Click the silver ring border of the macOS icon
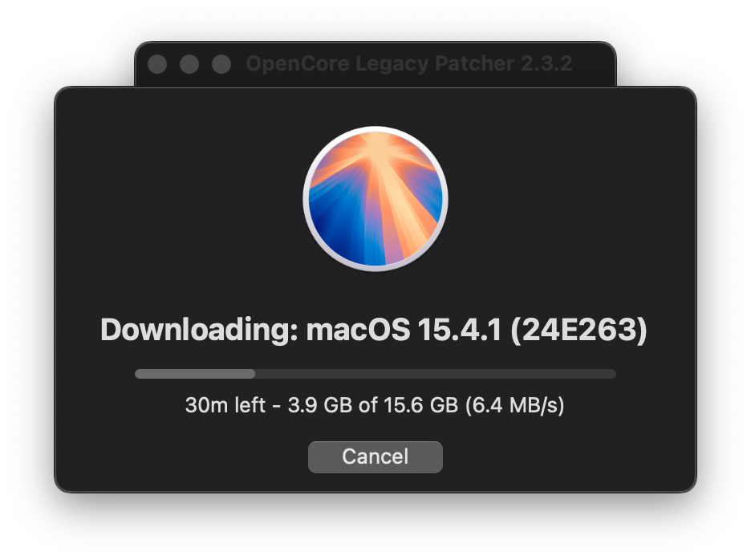The height and width of the screenshot is (560, 751). (x=306, y=199)
